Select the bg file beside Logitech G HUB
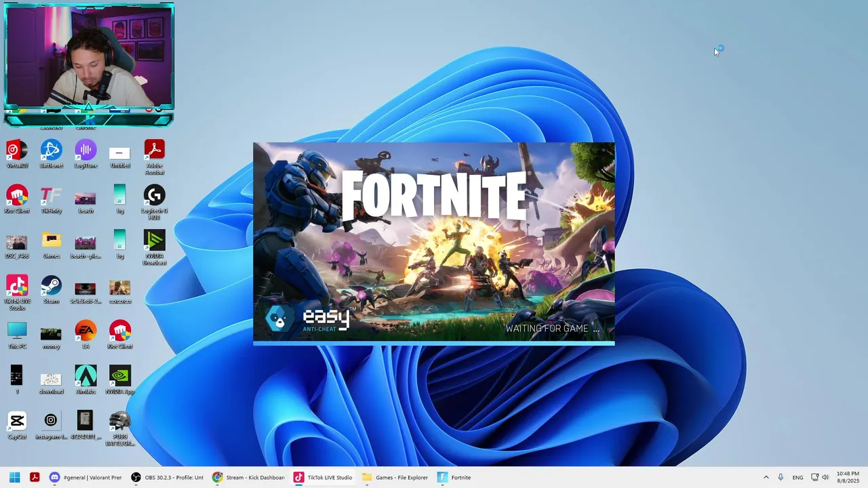 120,199
